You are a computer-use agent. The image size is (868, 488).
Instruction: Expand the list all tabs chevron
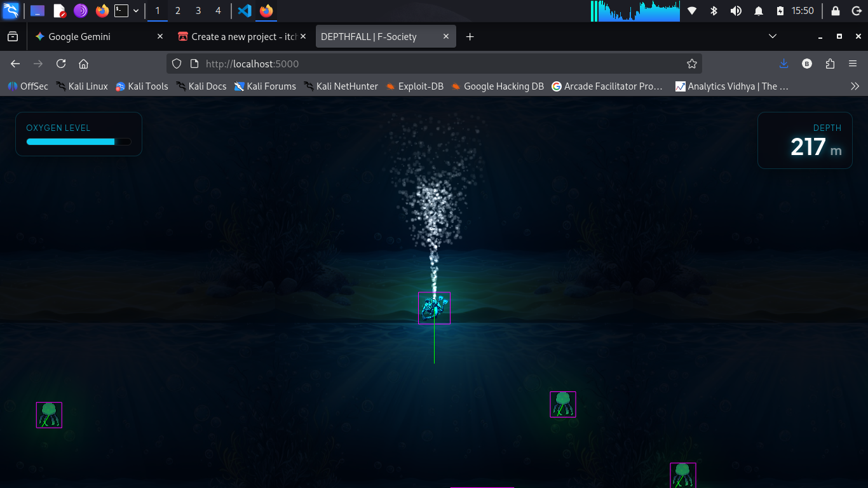(773, 37)
